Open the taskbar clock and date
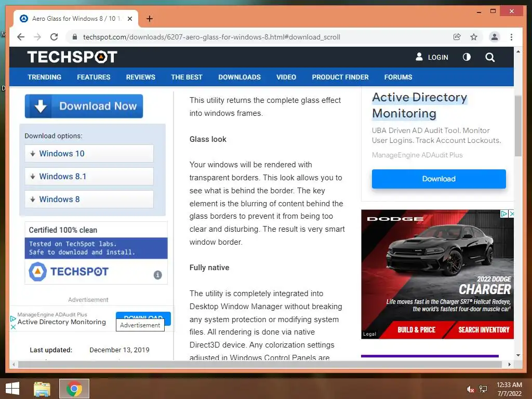Viewport: 532px width, 399px height. (509, 389)
